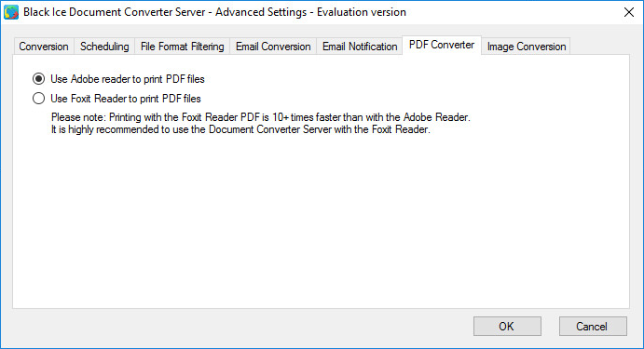Show the Email Notification tab
The image size is (644, 349).
(360, 47)
